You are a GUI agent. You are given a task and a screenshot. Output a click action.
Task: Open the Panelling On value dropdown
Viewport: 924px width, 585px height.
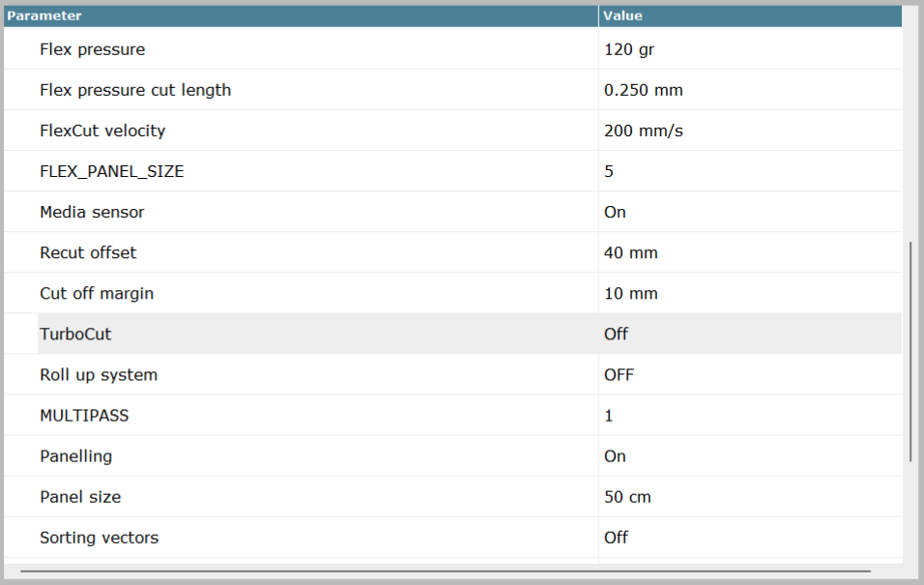pyautogui.click(x=615, y=455)
